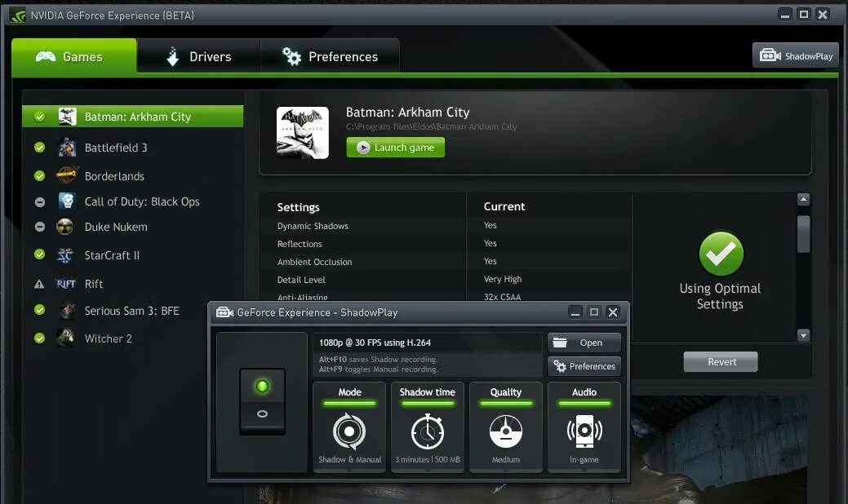Click the Battlefield 3 game icon
Viewport: 848px width, 504px height.
tap(67, 148)
